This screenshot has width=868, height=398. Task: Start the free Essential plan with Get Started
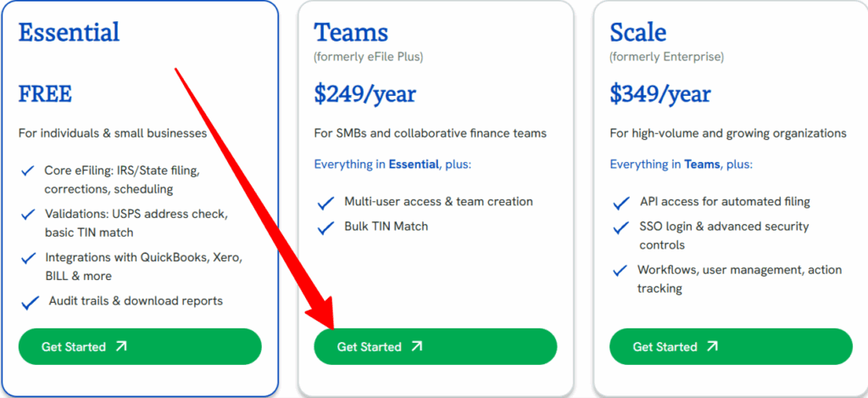click(x=140, y=346)
